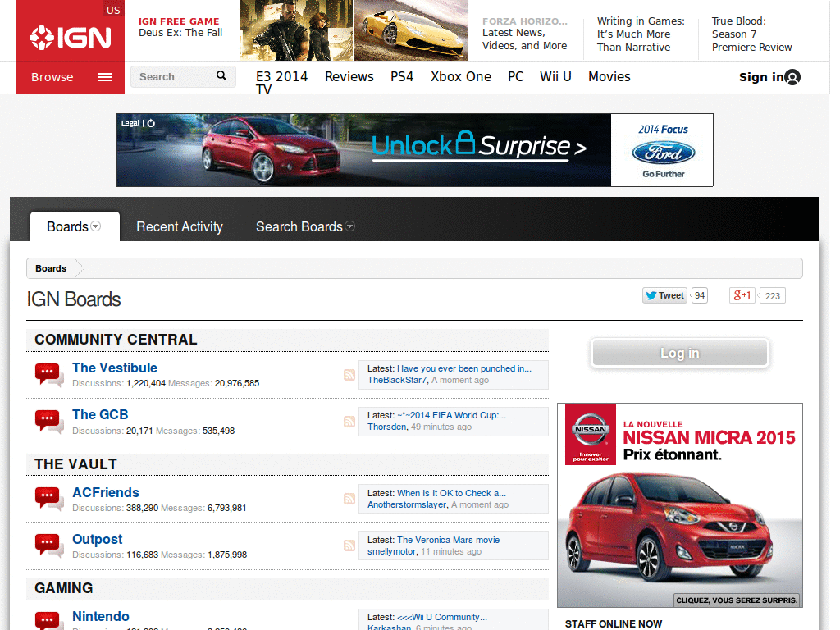Share the page with the Tweet button
Image resolution: width=840 pixels, height=630 pixels.
pos(664,295)
